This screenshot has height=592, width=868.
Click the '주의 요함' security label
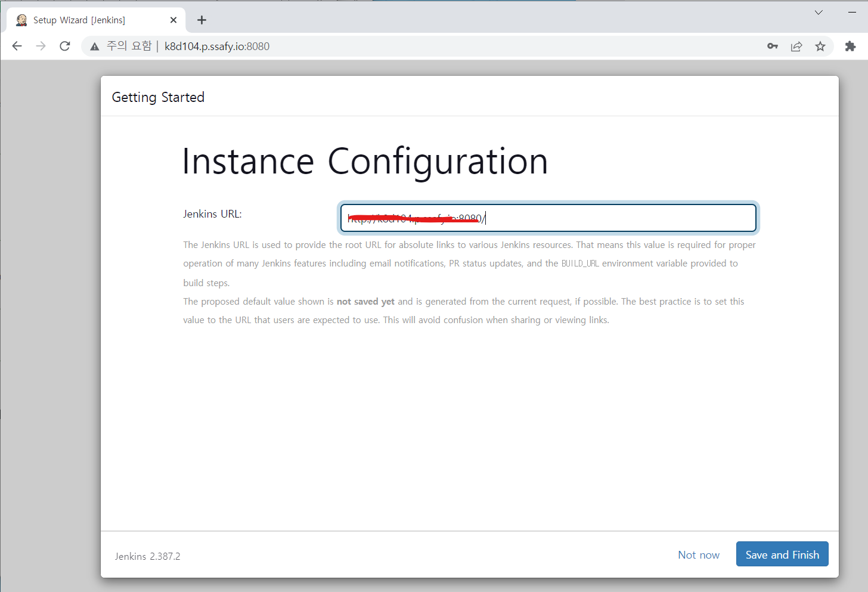pyautogui.click(x=129, y=46)
